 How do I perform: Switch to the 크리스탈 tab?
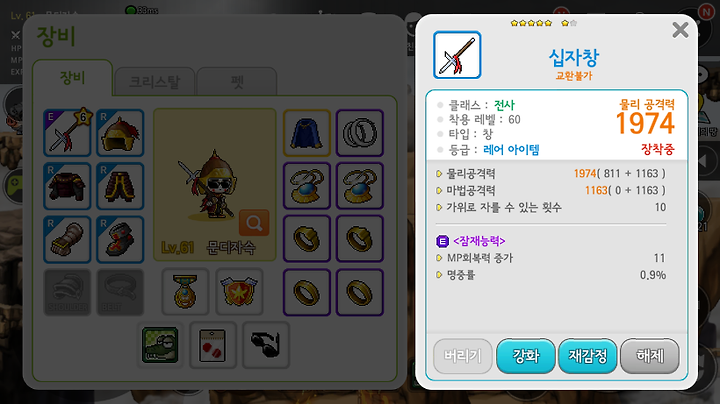click(x=155, y=81)
